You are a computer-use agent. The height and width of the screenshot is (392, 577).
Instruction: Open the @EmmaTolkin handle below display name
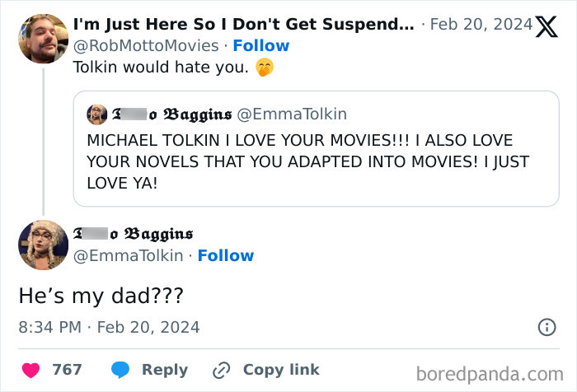[129, 255]
